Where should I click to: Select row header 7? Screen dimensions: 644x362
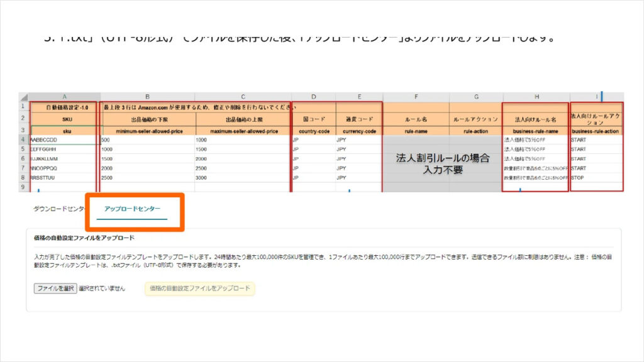pyautogui.click(x=23, y=168)
